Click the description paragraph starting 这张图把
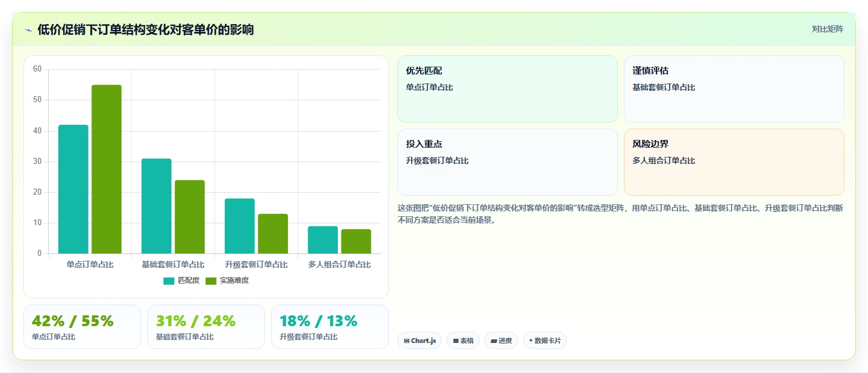Viewport: 868px width, 373px height. click(620, 214)
